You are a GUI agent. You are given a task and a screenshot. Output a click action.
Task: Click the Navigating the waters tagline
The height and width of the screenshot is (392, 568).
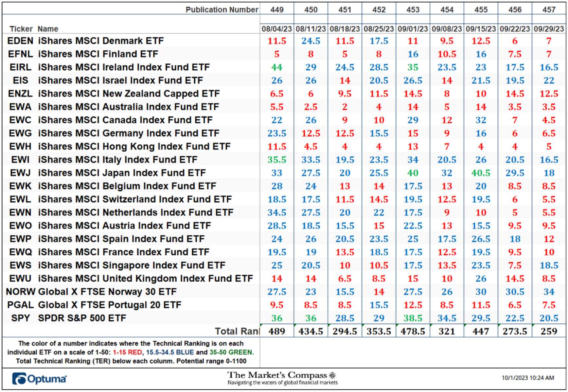283,383
